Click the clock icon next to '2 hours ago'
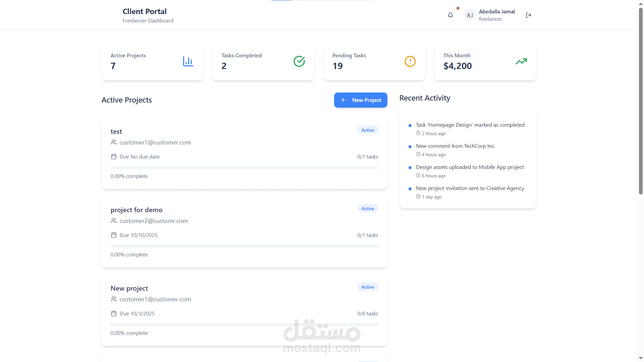644x362 pixels. [x=418, y=133]
